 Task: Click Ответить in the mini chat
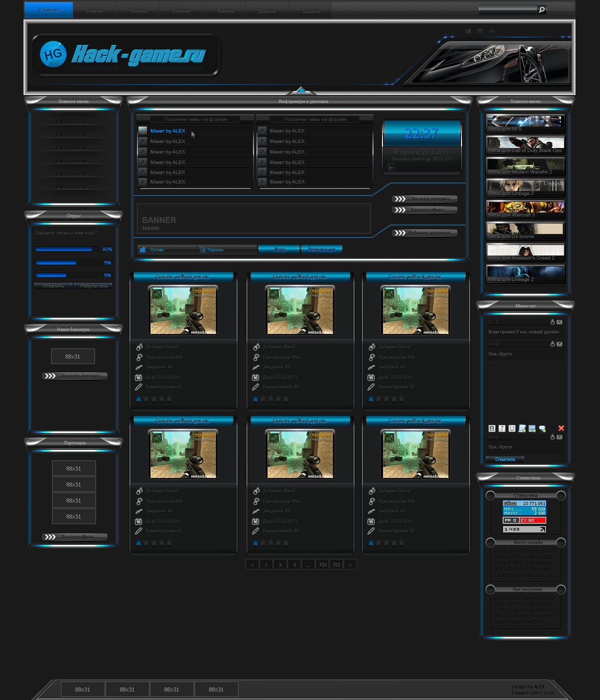point(505,459)
